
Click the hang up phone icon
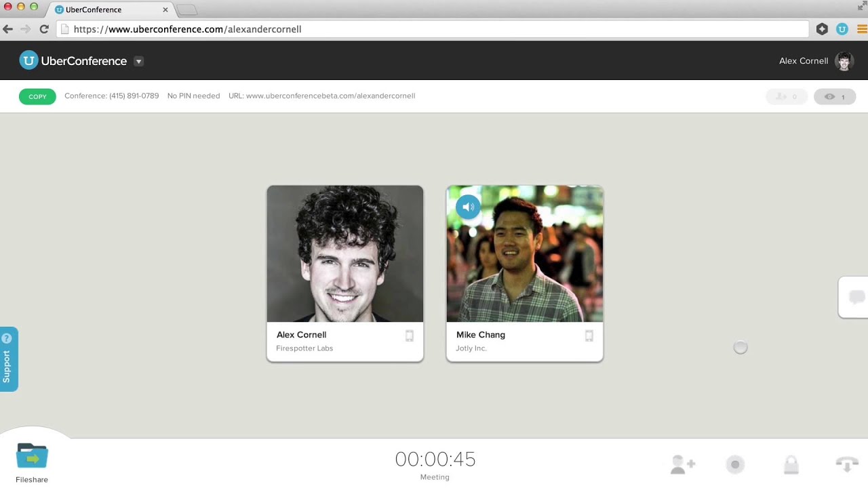[847, 464]
